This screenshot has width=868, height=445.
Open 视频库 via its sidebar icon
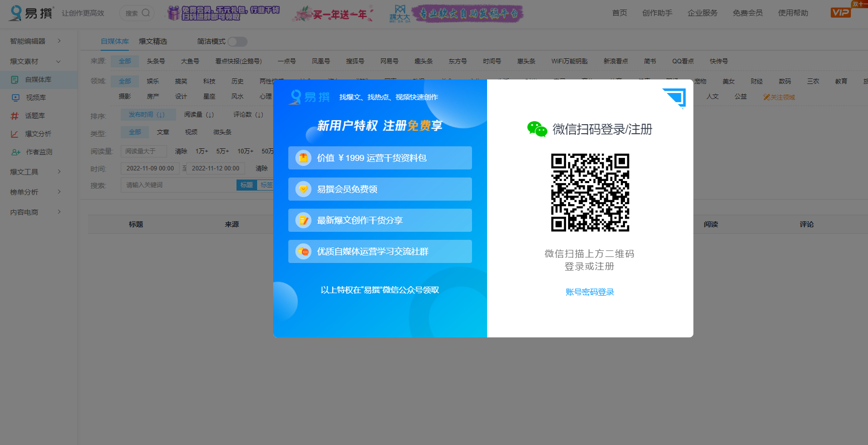click(15, 98)
